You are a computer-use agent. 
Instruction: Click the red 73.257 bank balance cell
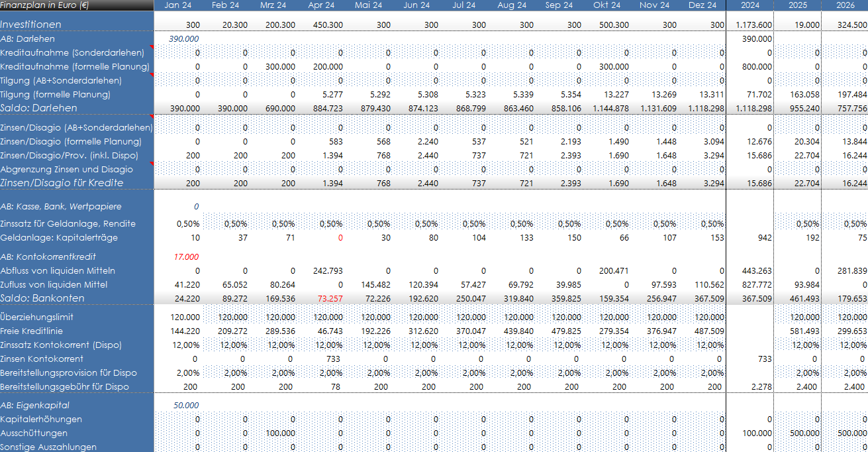(x=328, y=298)
